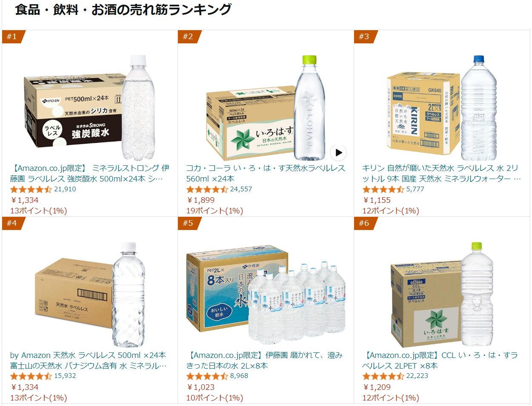Open the コカ・コーラ い・ろ・は・す 560ml title link

(266, 173)
